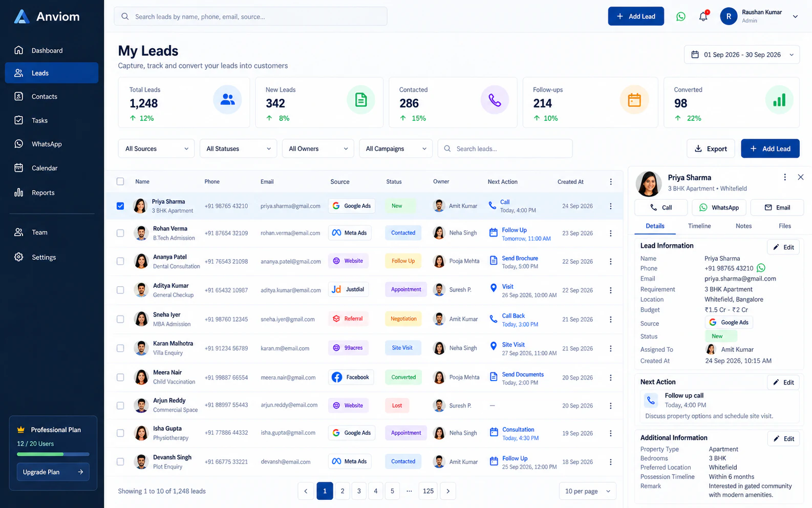Select the Rohan Verma row checkbox
This screenshot has width=812, height=508.
120,233
